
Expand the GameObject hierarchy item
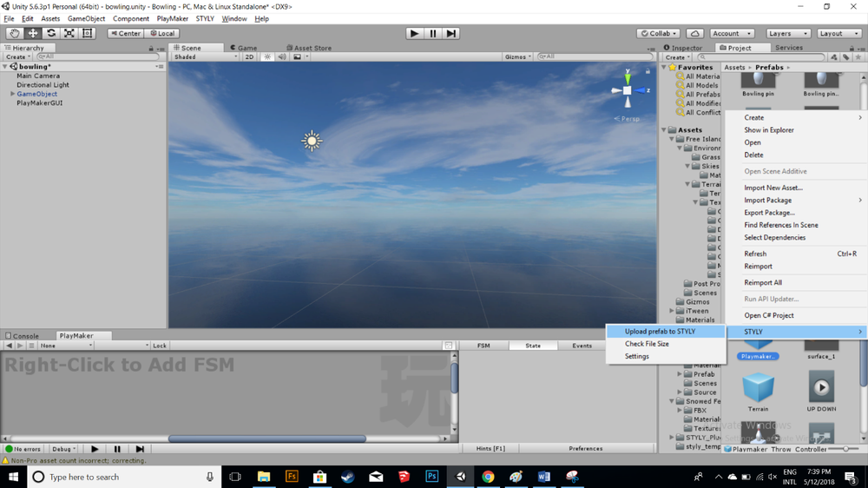[x=12, y=94]
